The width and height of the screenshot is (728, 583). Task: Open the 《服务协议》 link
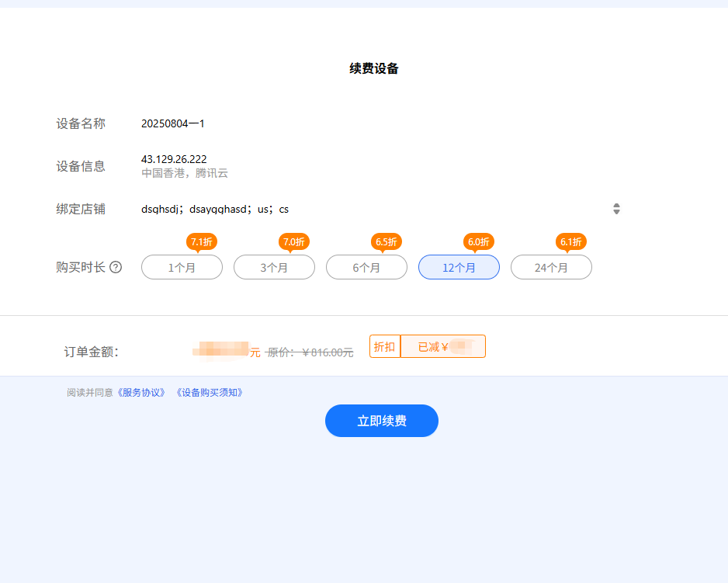click(x=141, y=393)
